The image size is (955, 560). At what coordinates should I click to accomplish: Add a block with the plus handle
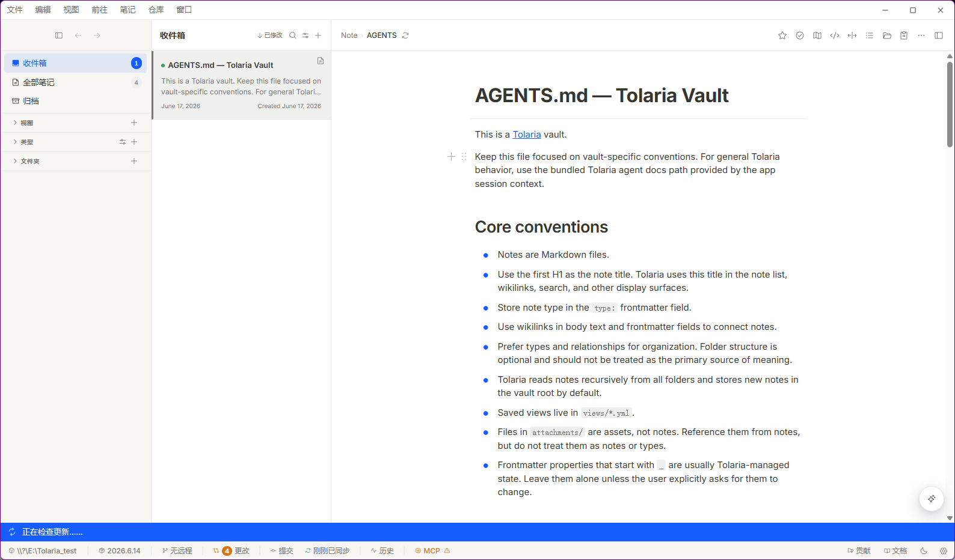[451, 157]
